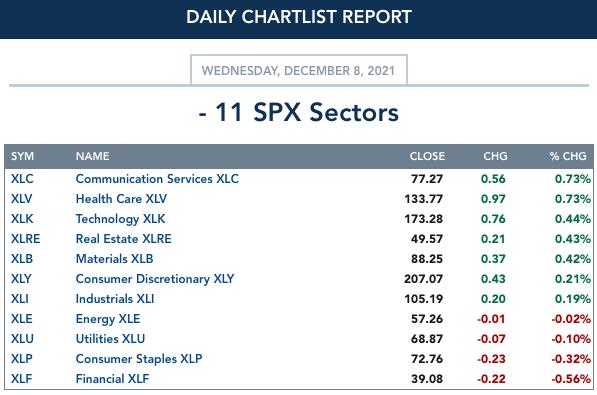The width and height of the screenshot is (597, 395).
Task: Open Utilities XLU name link
Action: [x=110, y=339]
